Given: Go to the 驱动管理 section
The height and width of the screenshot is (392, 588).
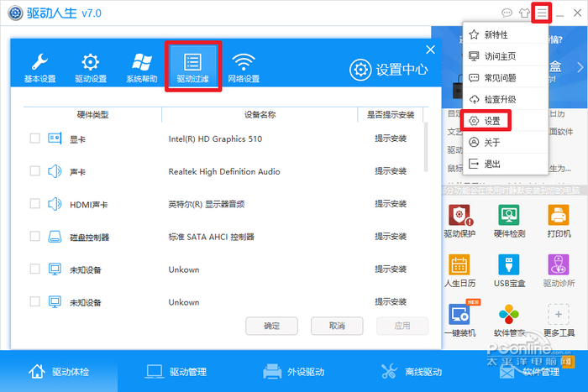Looking at the screenshot, I should [x=176, y=371].
